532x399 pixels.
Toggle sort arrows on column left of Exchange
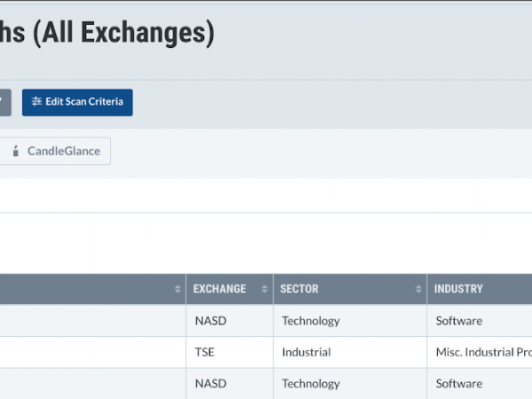tap(177, 289)
